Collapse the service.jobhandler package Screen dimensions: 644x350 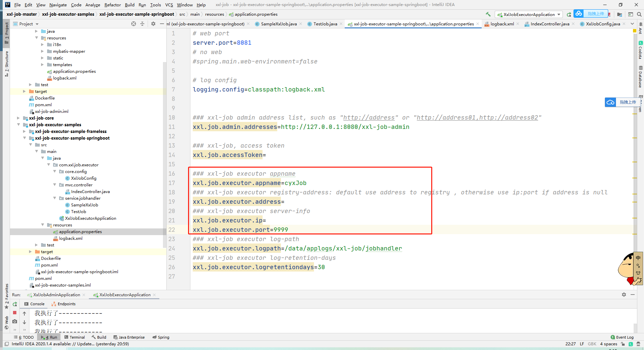[55, 198]
